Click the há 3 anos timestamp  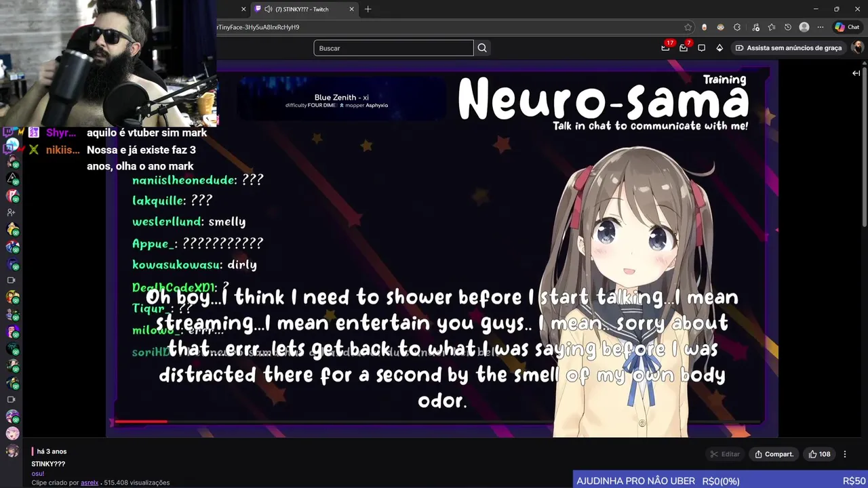tap(52, 451)
